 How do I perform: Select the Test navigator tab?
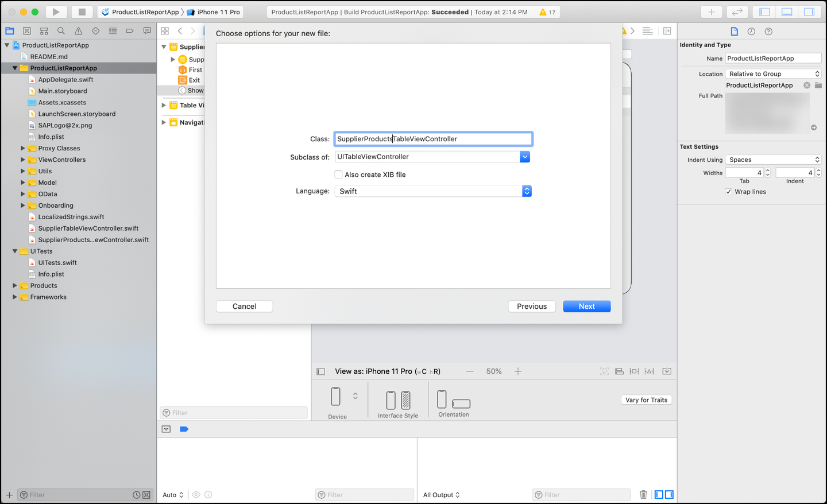coord(96,31)
